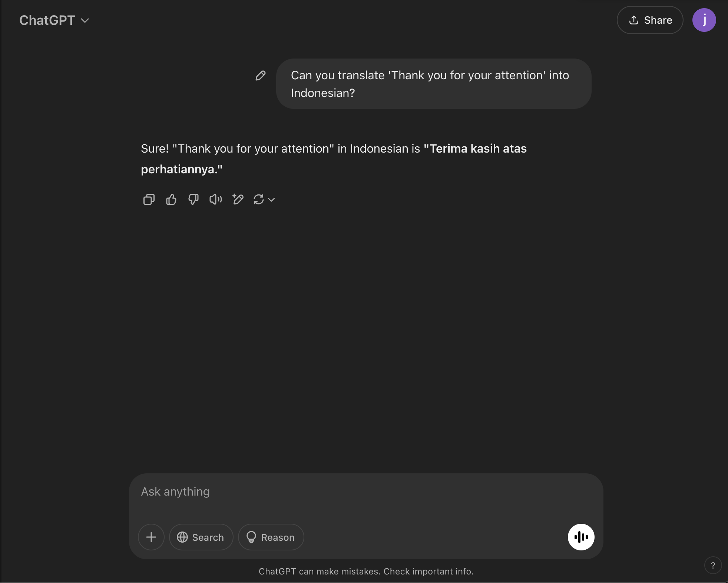Mark the response with thumbs down
The width and height of the screenshot is (728, 583).
pyautogui.click(x=193, y=199)
